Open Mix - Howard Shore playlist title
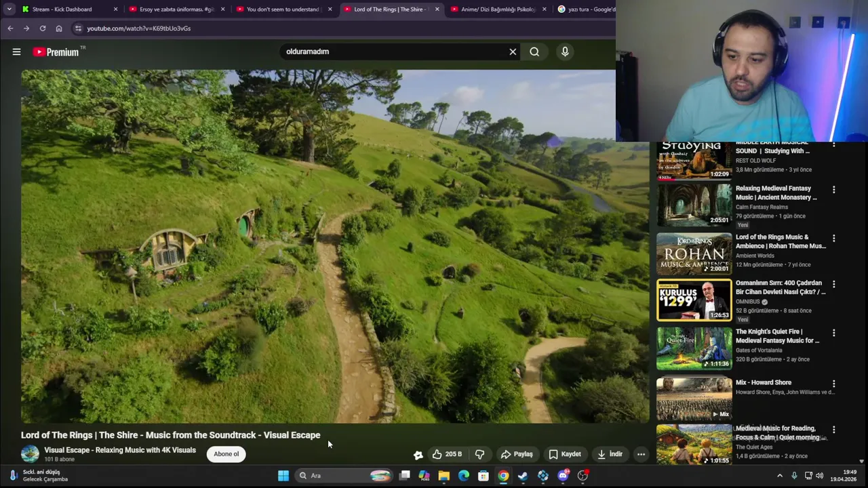This screenshot has width=868, height=488. coord(764,382)
